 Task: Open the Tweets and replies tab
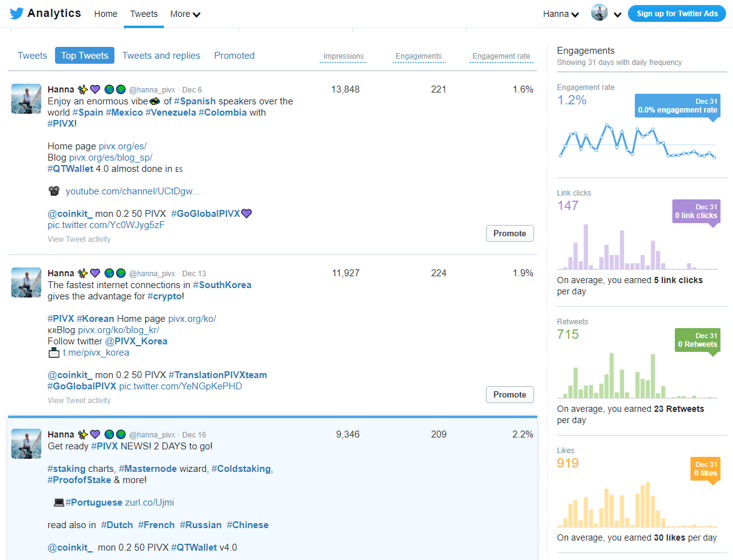click(161, 56)
